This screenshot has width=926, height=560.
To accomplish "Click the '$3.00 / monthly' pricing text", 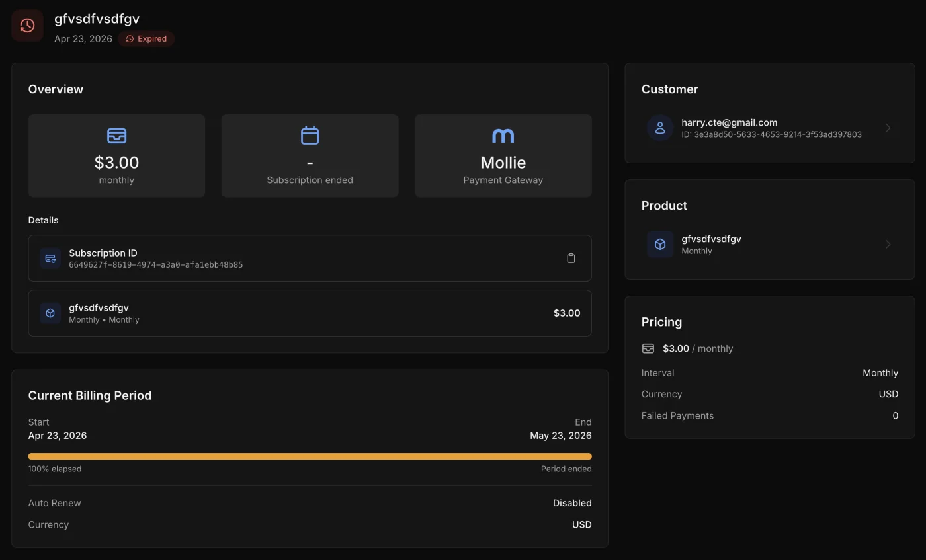I will (698, 348).
